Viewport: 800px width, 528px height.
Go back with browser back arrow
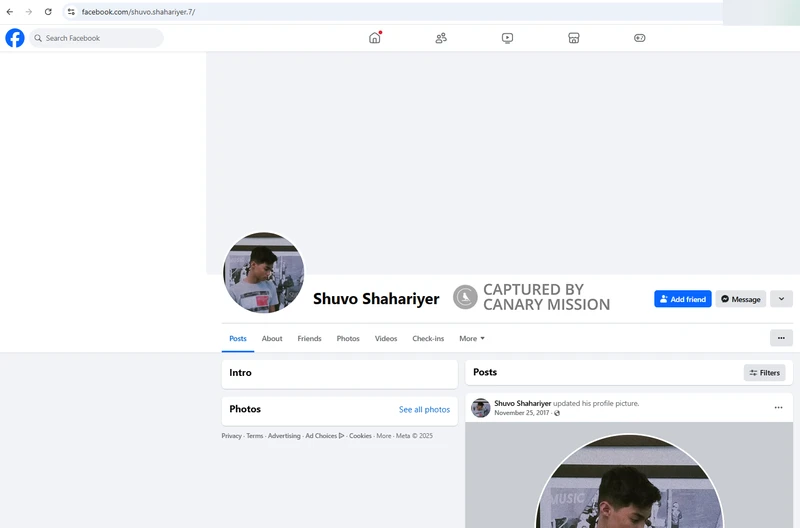10,12
